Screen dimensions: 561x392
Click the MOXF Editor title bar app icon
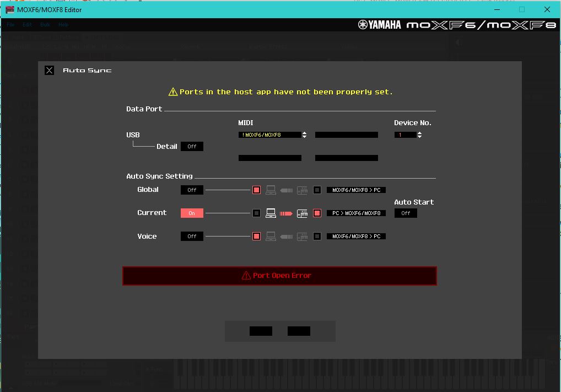coord(10,10)
